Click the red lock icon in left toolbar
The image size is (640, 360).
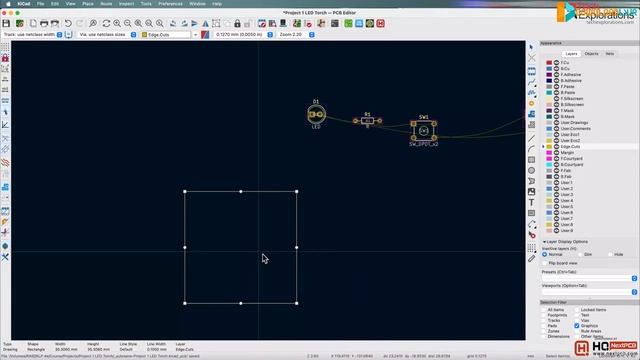click(x=5, y=58)
